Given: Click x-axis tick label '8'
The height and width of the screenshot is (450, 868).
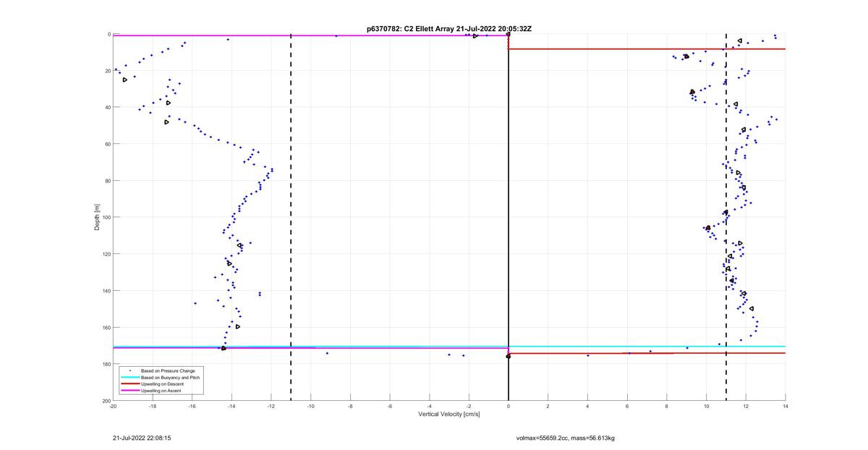Looking at the screenshot, I should 667,407.
